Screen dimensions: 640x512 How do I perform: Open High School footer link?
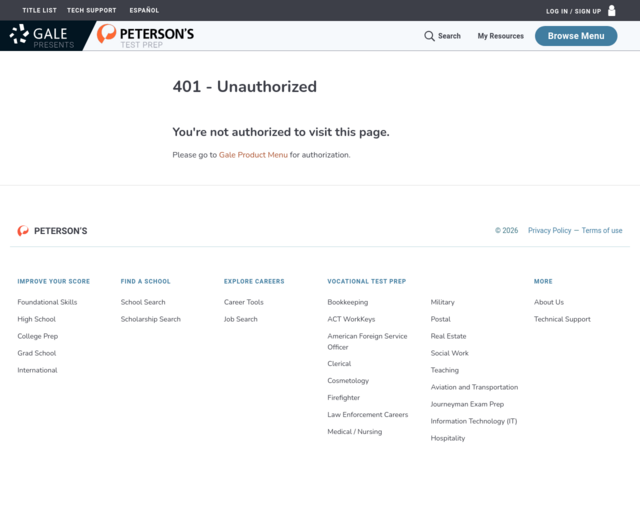(36, 319)
